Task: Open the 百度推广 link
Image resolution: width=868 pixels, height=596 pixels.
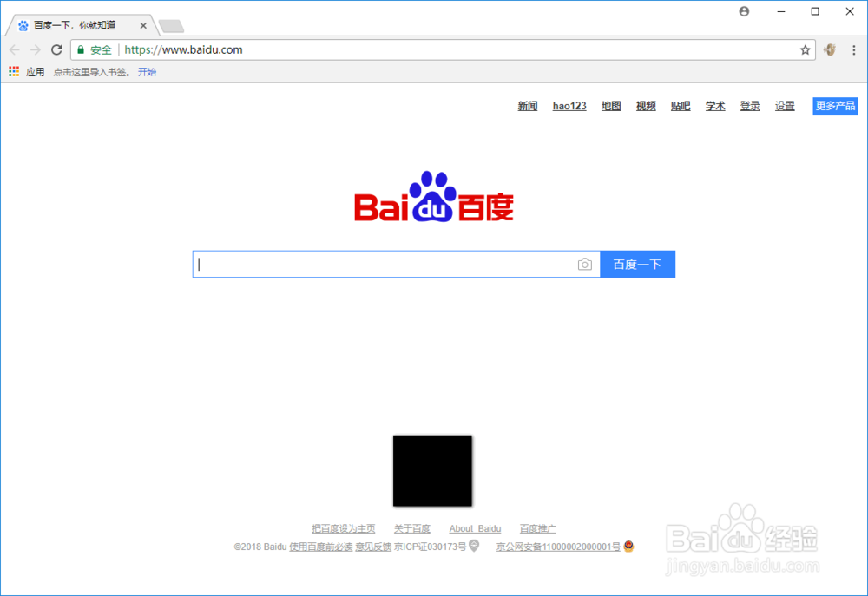Action: [x=537, y=528]
